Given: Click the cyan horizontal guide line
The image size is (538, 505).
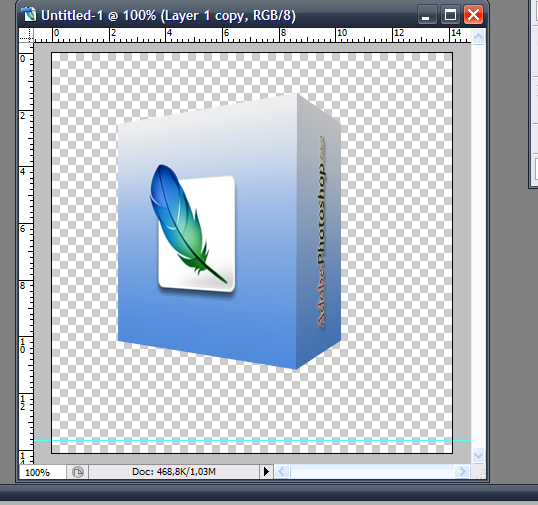Looking at the screenshot, I should coord(252,440).
